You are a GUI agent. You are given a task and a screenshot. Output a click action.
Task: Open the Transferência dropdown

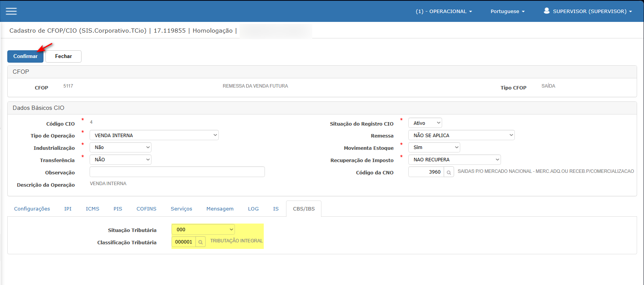click(120, 160)
